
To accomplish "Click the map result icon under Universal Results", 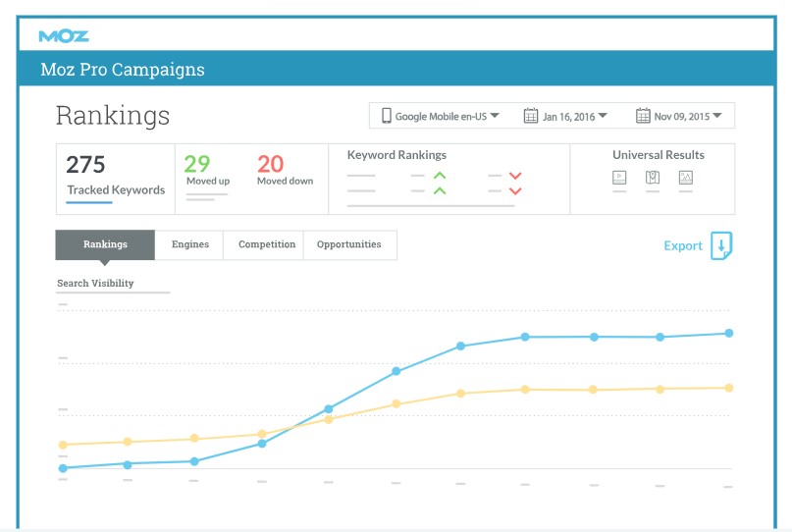I will click(653, 178).
